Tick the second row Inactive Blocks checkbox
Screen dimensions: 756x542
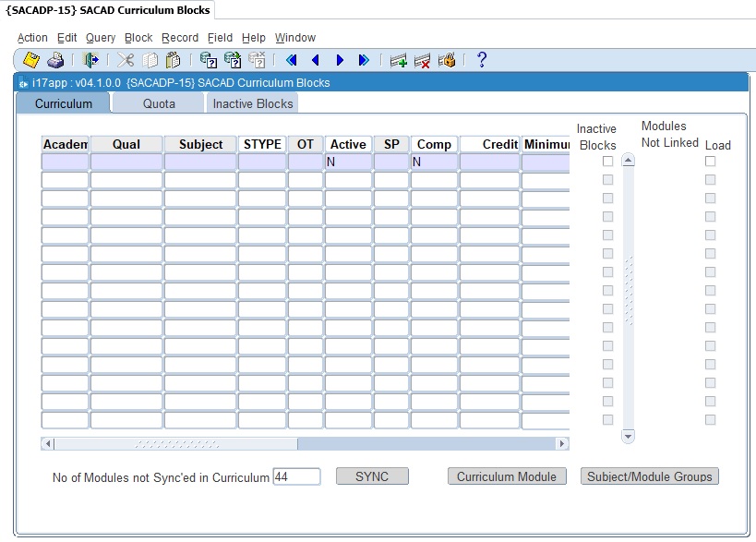click(607, 180)
